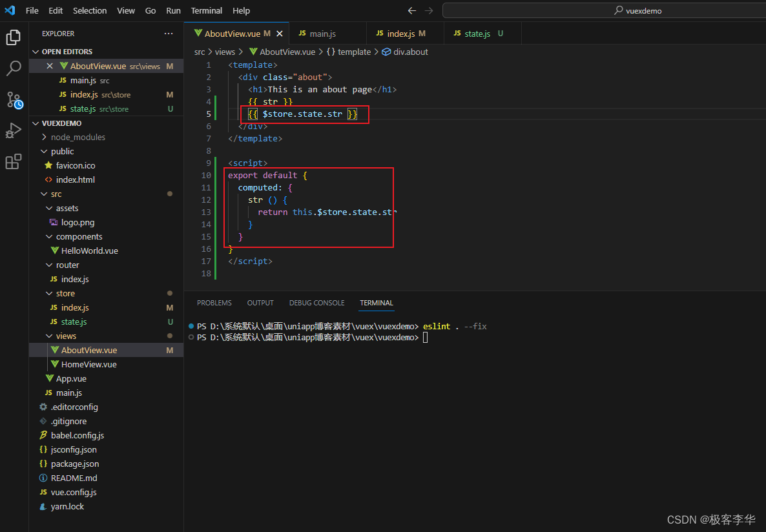Close AboutView.vue in Open Editors list
Image resolution: width=766 pixels, height=532 pixels.
(x=50, y=66)
